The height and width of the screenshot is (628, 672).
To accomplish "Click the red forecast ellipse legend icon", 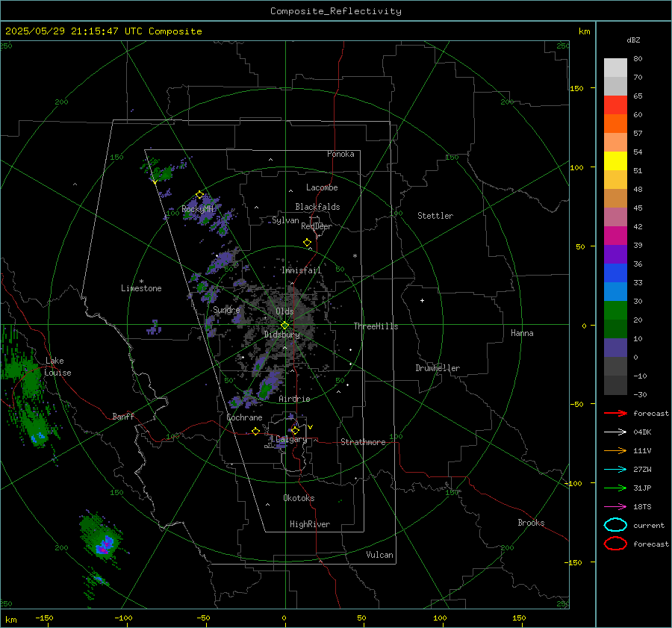I will pos(615,544).
